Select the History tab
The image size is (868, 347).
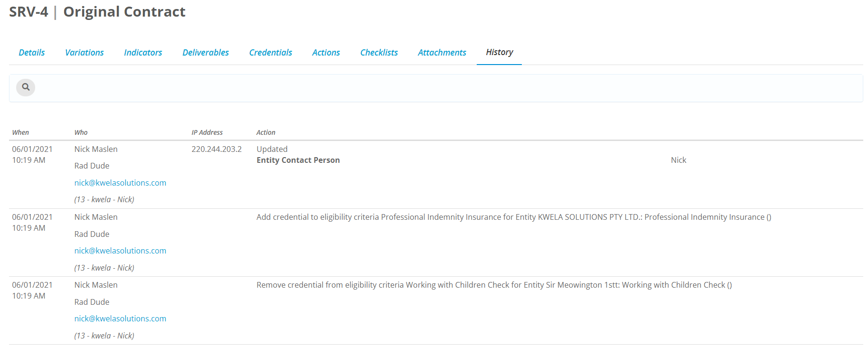pos(500,52)
